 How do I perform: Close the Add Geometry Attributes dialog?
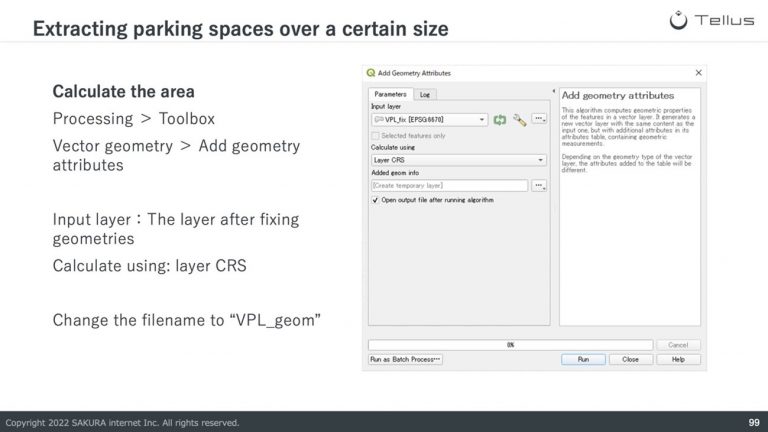(x=698, y=73)
